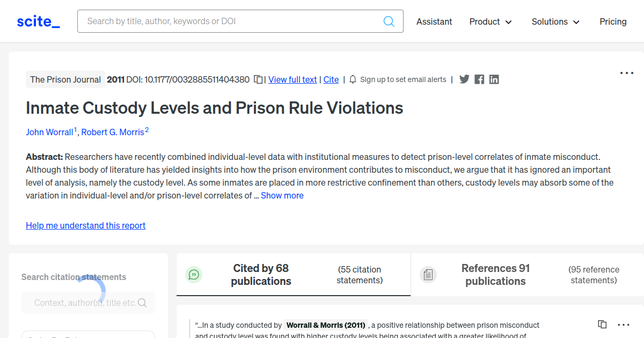Open citation statement three-dot options

click(x=624, y=325)
